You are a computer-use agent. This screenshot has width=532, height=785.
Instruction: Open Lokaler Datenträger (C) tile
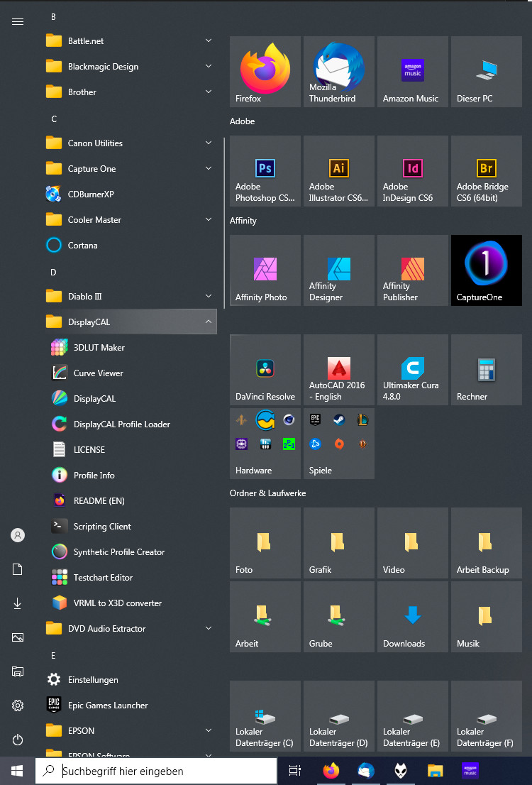[265, 716]
